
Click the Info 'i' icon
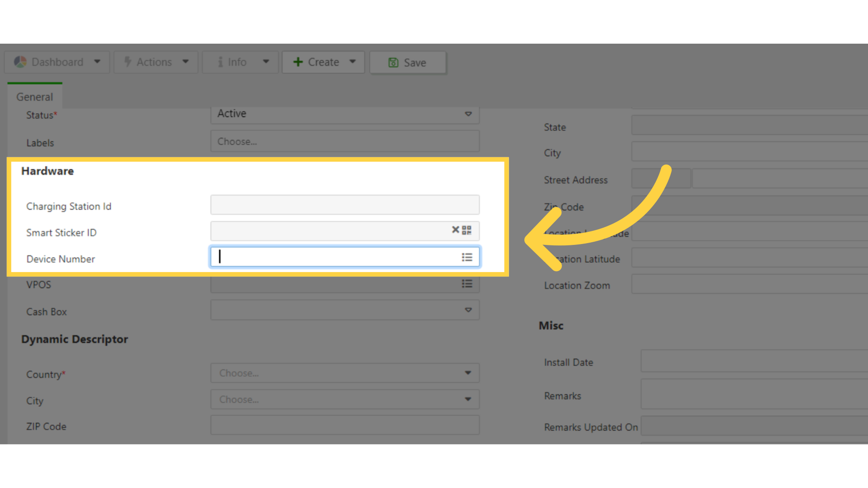pos(220,62)
